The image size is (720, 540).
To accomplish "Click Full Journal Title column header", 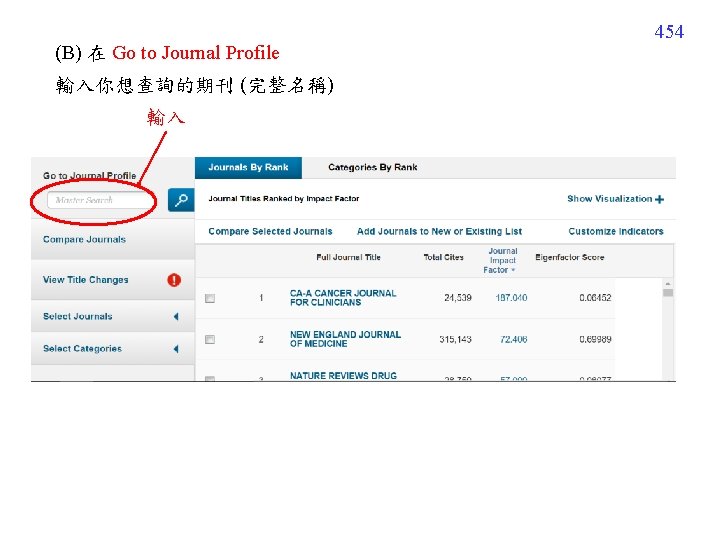I will (x=348, y=257).
